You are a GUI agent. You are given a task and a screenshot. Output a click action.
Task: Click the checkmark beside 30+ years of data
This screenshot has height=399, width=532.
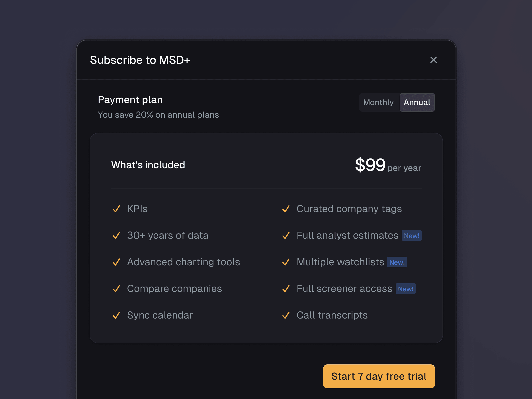(116, 235)
